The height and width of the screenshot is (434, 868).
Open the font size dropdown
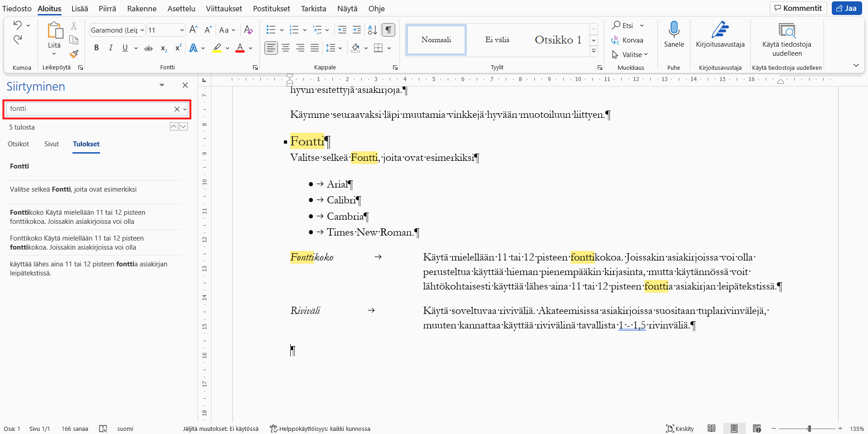[182, 30]
